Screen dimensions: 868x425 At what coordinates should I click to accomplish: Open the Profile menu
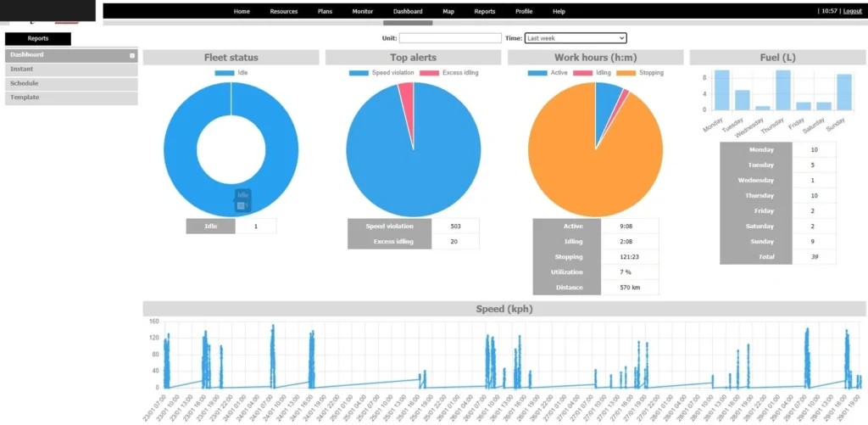pos(524,11)
